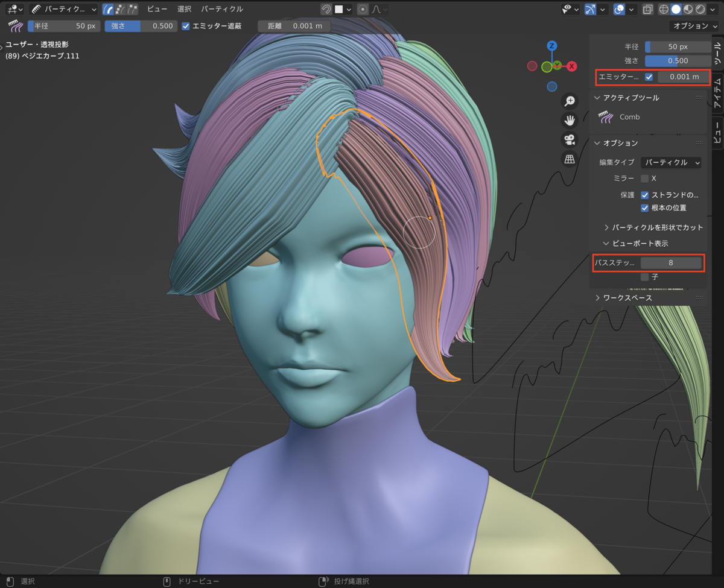Open the パーティクル mode dropdown
Image resolution: width=724 pixels, height=588 pixels.
pos(64,9)
